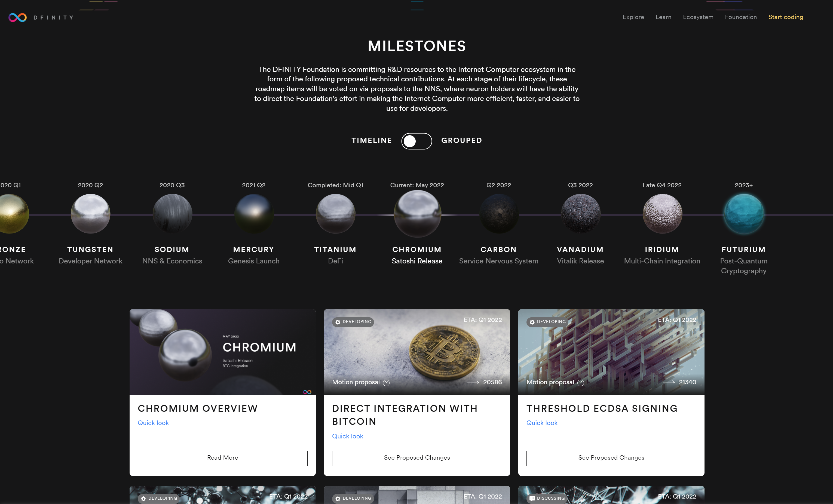Click the 'Vitalik Release' subtitle

click(580, 261)
